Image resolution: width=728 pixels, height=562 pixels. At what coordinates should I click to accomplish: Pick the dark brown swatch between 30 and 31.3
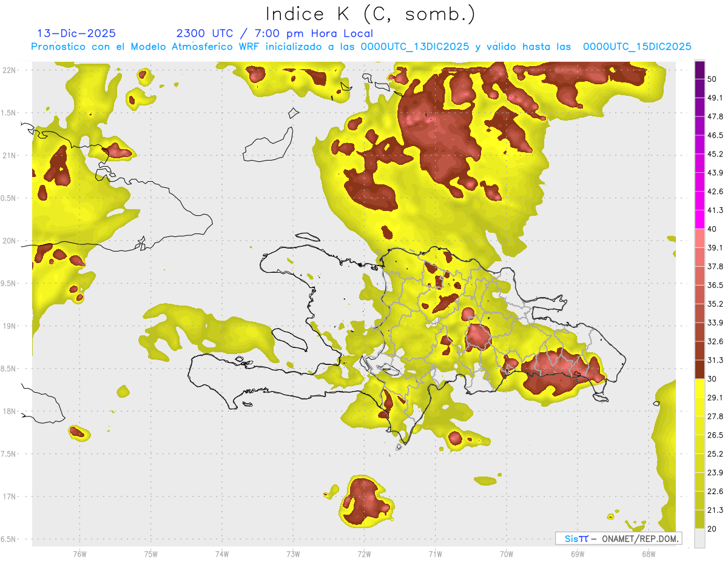click(x=699, y=370)
